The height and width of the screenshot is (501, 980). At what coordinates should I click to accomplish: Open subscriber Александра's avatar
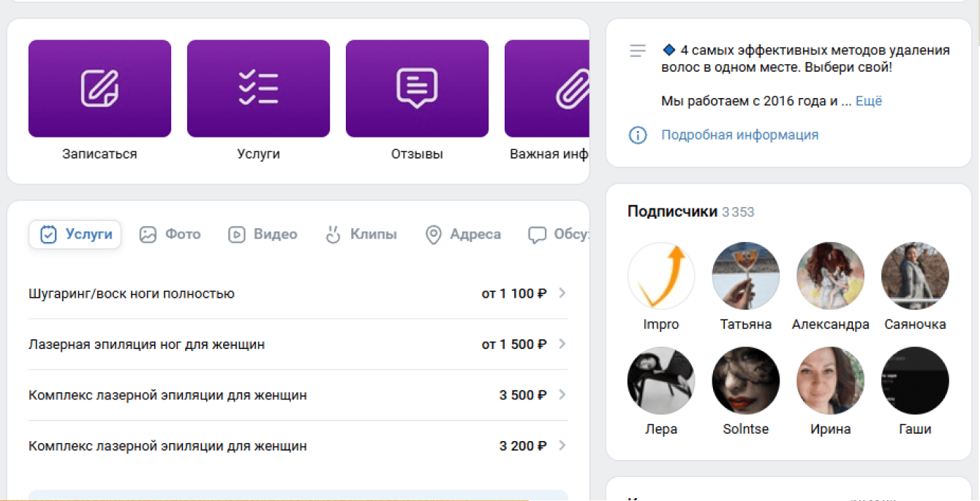[831, 276]
